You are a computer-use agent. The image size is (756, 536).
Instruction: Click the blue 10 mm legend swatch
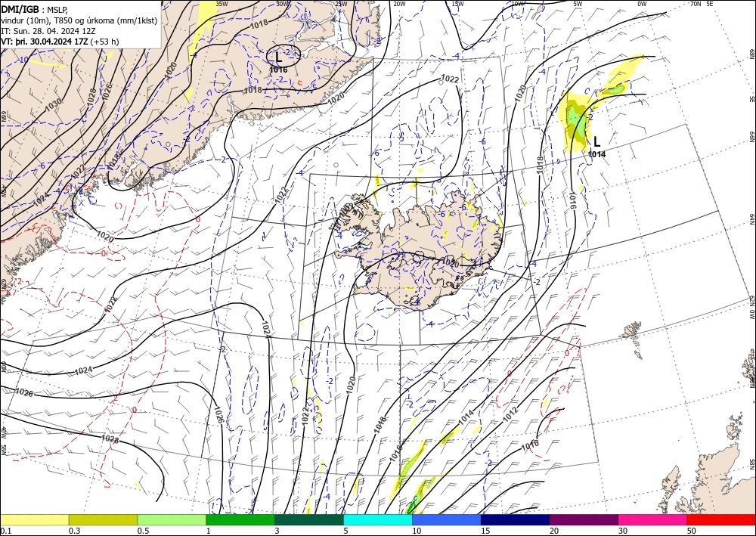(447, 519)
